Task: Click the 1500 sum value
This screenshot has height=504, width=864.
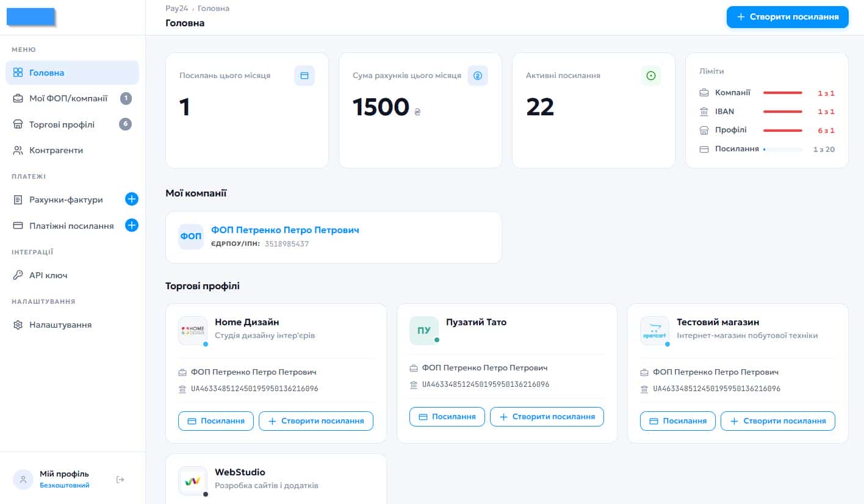Action: [x=381, y=107]
